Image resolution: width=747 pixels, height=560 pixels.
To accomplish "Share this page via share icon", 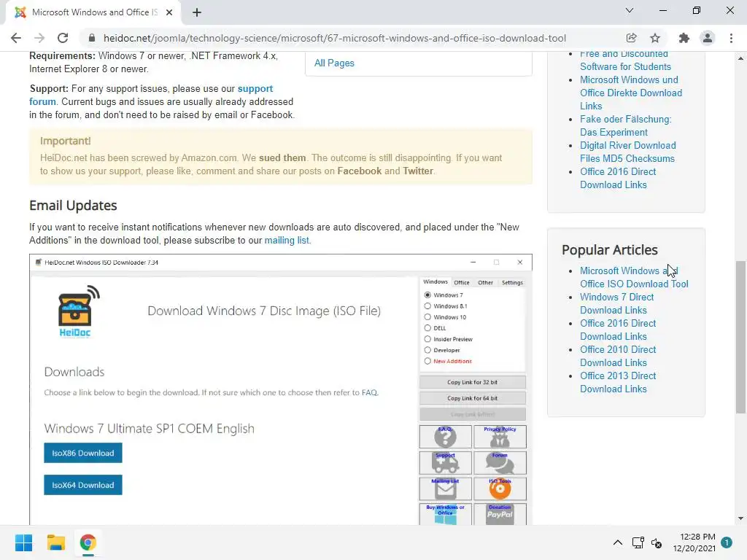I will coord(631,38).
